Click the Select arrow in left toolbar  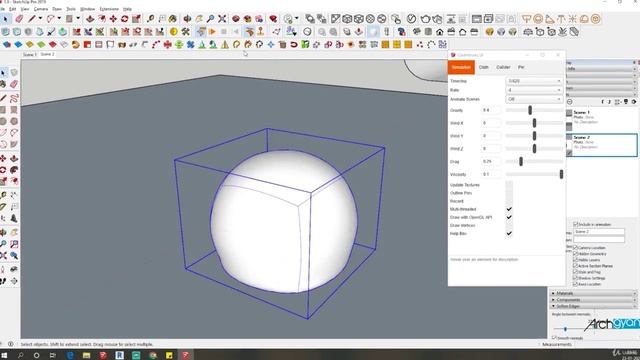[3, 73]
